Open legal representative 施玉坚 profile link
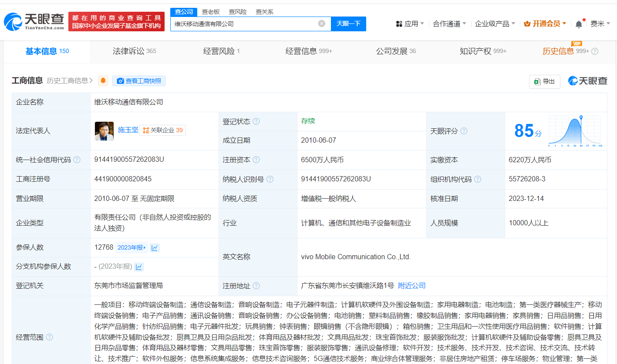 click(x=128, y=130)
